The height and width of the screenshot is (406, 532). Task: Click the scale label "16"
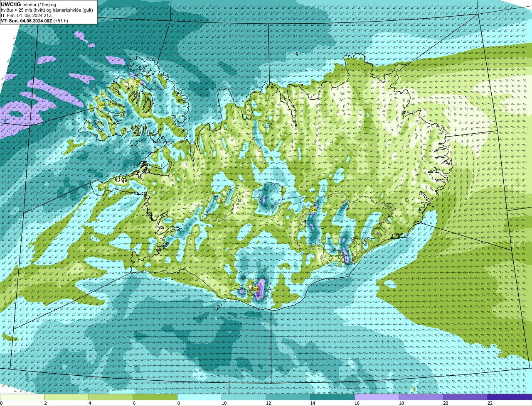tap(357, 403)
